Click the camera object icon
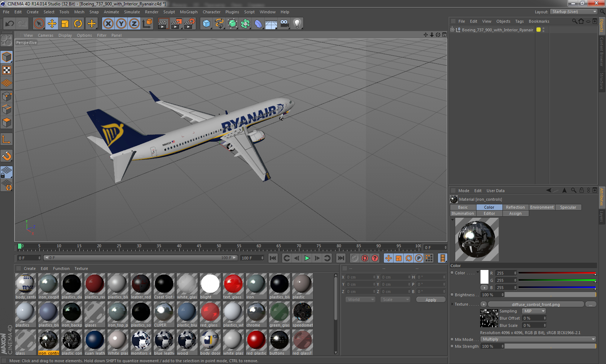 click(x=284, y=24)
